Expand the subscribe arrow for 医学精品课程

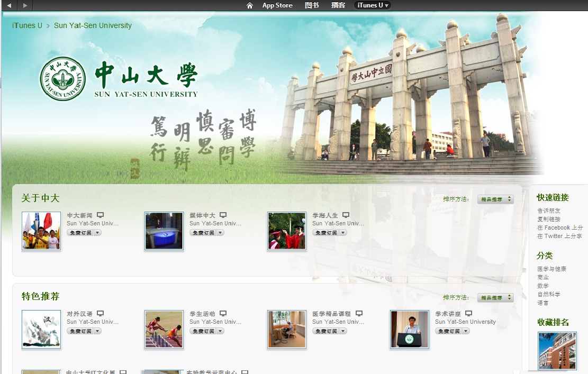click(x=343, y=331)
